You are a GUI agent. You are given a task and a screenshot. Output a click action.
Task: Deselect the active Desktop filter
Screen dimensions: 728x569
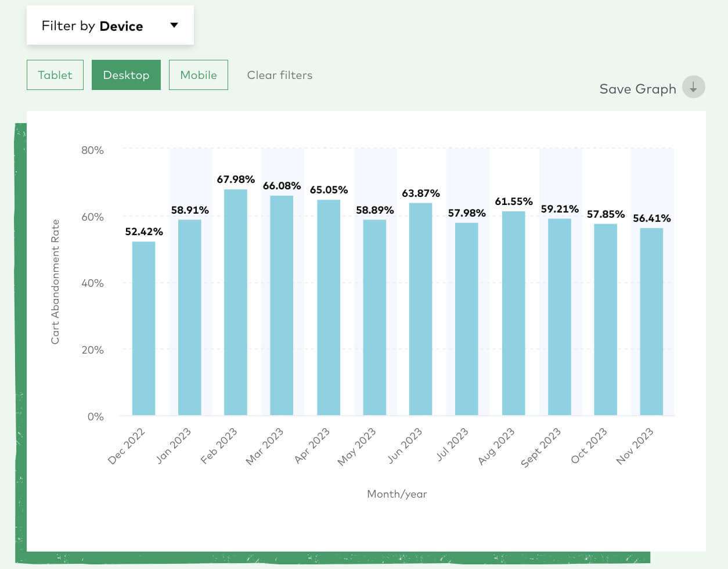[x=126, y=75]
